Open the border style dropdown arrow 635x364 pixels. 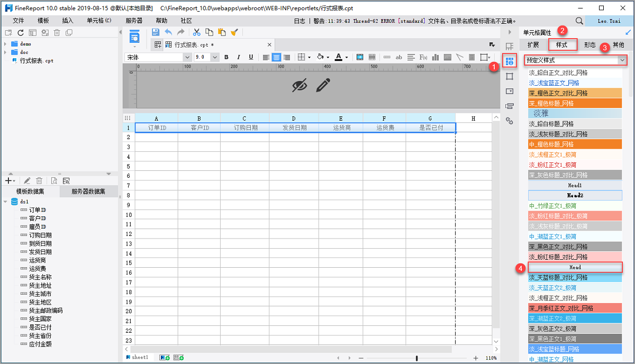tap(309, 57)
